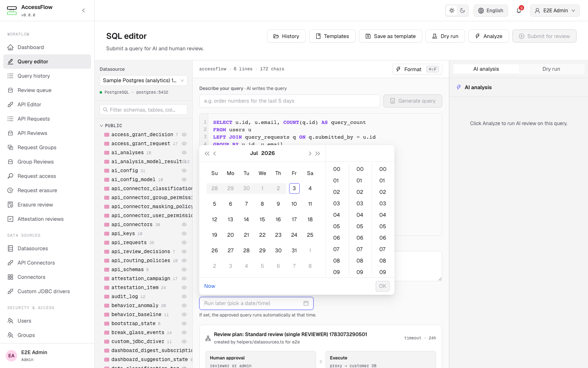The image size is (588, 368).
Task: Click Now in the date picker
Action: point(209,286)
